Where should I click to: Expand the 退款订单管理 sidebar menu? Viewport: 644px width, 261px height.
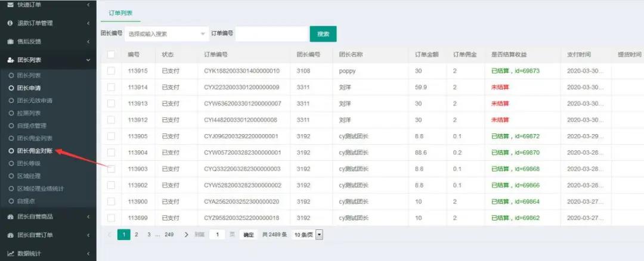click(48, 23)
